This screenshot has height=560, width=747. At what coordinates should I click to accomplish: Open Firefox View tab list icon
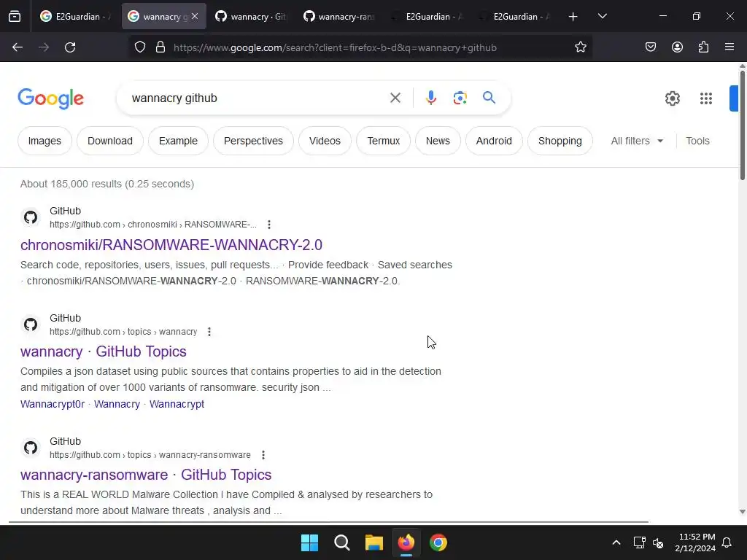[15, 16]
